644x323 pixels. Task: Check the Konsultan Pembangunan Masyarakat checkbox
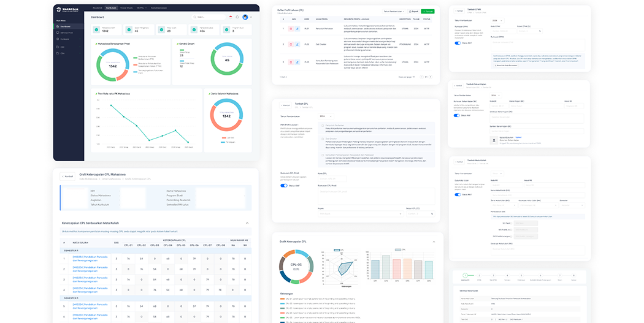coord(323,155)
